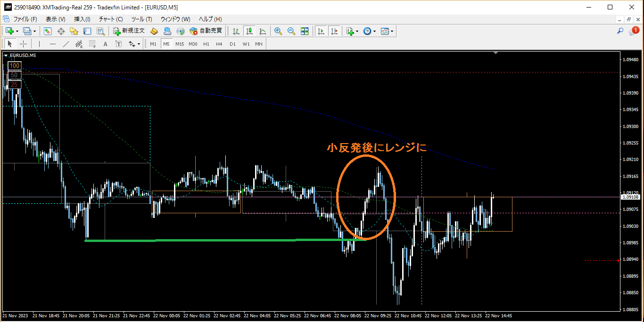Select the crosshair cursor tool

23,44
